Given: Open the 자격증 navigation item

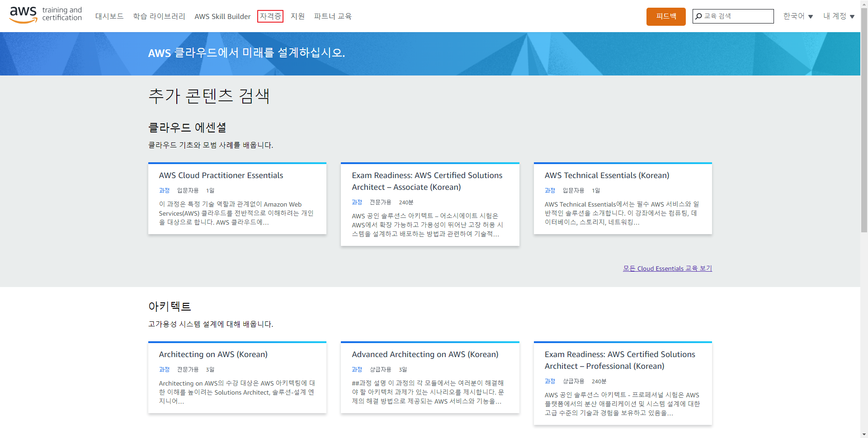Looking at the screenshot, I should pos(270,16).
